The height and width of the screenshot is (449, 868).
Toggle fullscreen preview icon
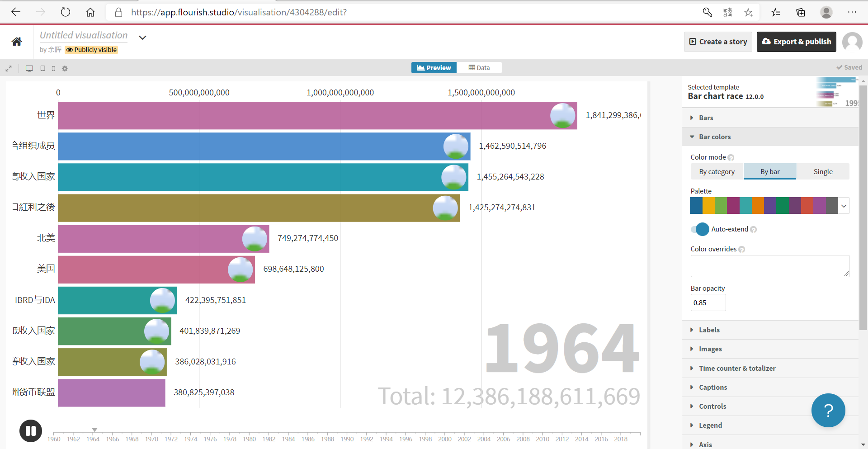[9, 68]
